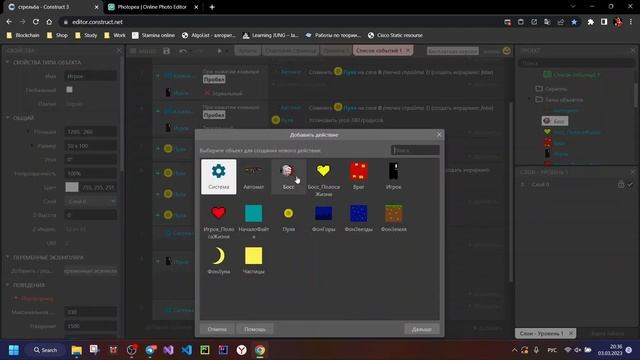Open the Цвет color swatch
640x360 pixels.
pos(72,187)
